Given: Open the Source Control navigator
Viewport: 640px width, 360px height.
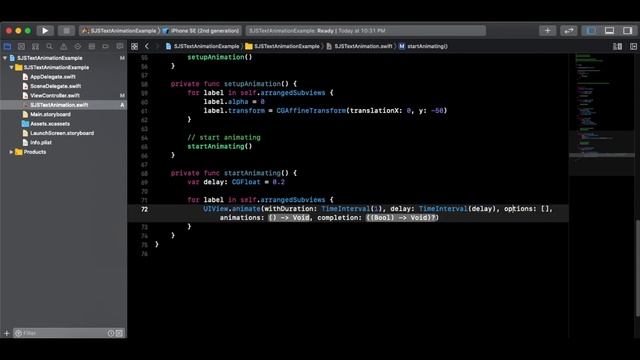Looking at the screenshot, I should coord(21,47).
